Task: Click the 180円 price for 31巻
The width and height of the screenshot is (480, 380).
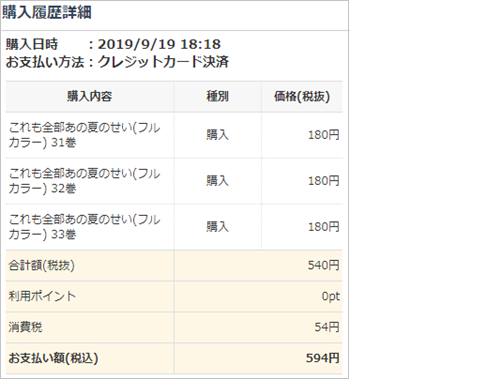Action: (x=323, y=135)
